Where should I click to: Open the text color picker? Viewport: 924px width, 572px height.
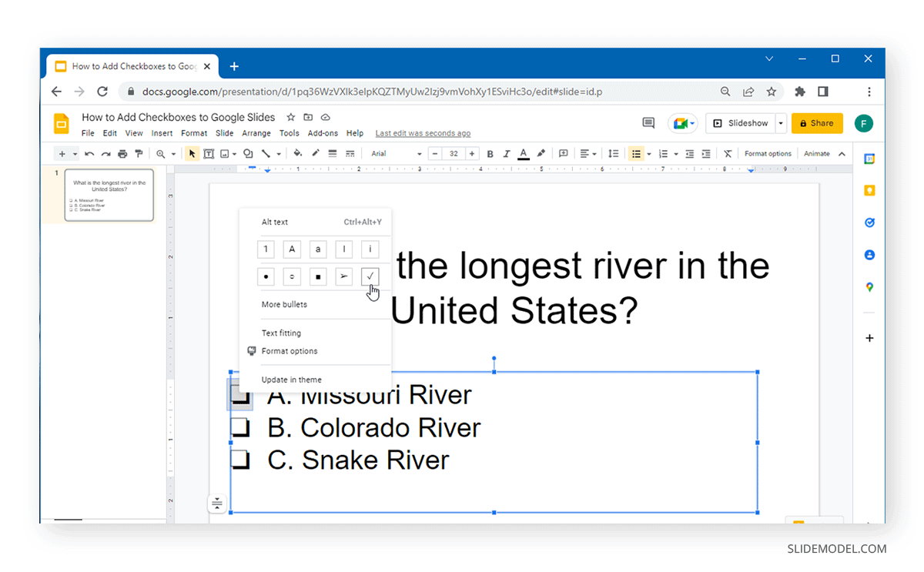[x=523, y=153]
